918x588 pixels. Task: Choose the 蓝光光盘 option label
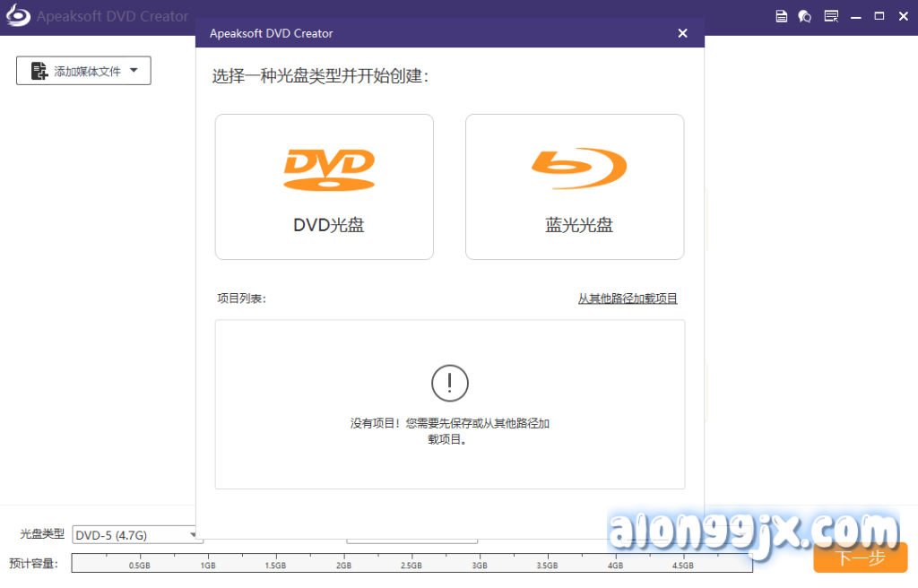pos(579,225)
